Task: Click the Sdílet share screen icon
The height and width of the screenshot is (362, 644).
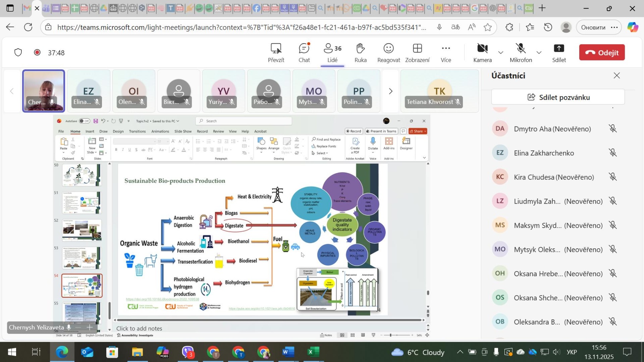Action: click(559, 53)
